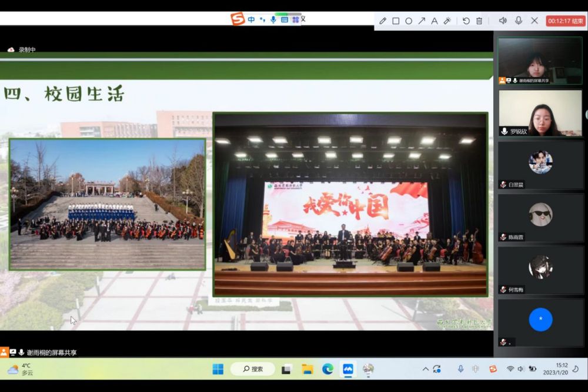Image resolution: width=588 pixels, height=392 pixels.
Task: Choose the circle drawing tool
Action: pyautogui.click(x=409, y=21)
